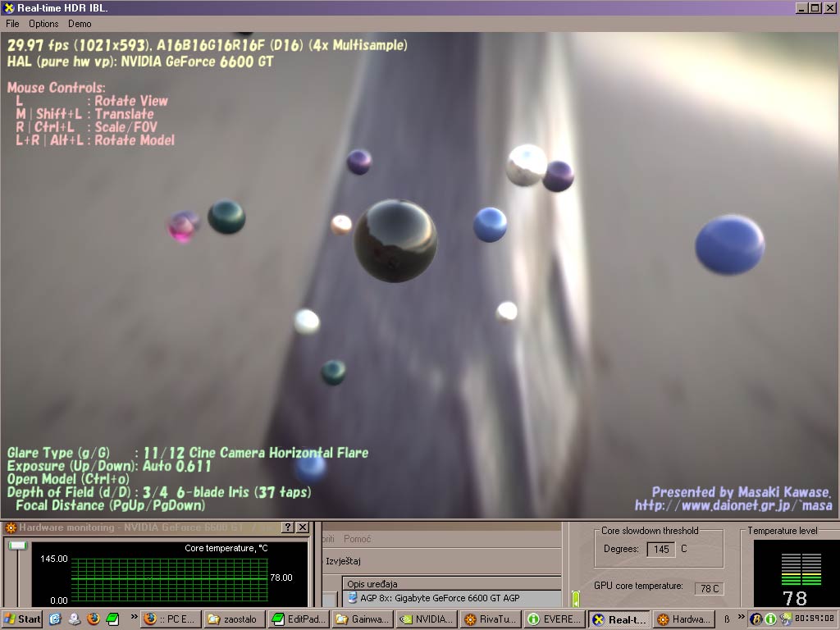
Task: Click the second quick launch icon
Action: coord(75,619)
